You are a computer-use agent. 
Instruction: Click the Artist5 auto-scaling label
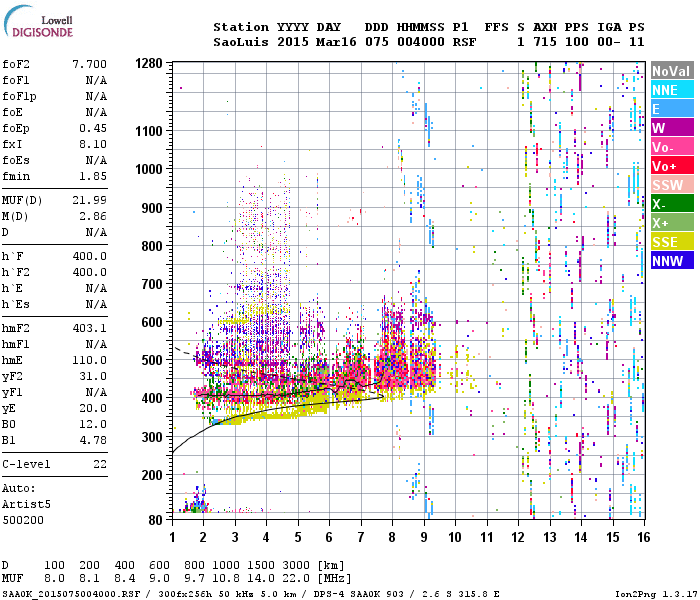(26, 504)
